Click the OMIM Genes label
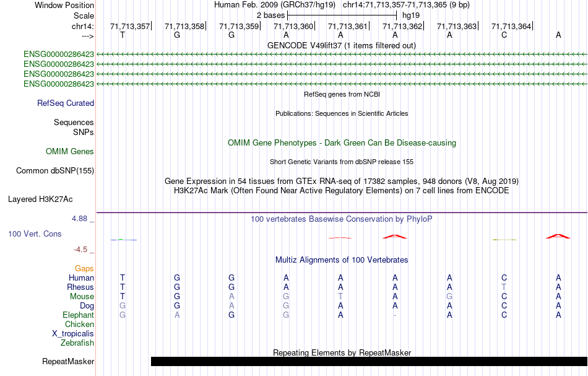This screenshot has width=588, height=376. click(x=70, y=152)
